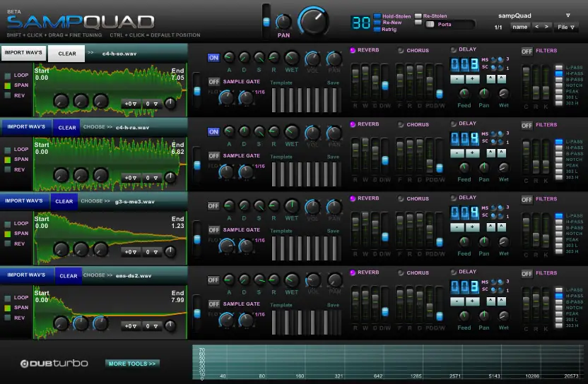This screenshot has width=588, height=384.
Task: Click the >> arrow beside c4-h-so.wav
Action: [x=90, y=53]
